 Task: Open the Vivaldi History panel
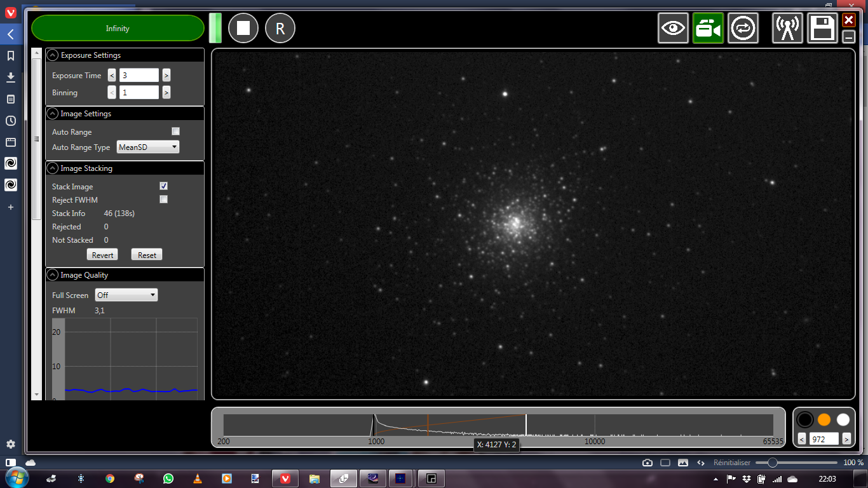tap(11, 121)
